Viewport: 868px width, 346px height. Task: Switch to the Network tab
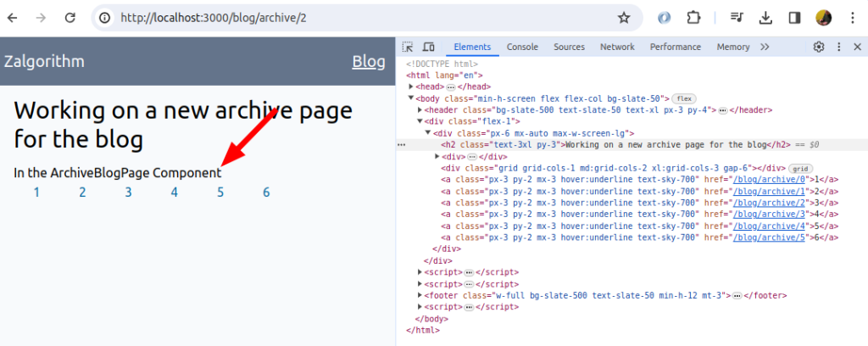[617, 47]
